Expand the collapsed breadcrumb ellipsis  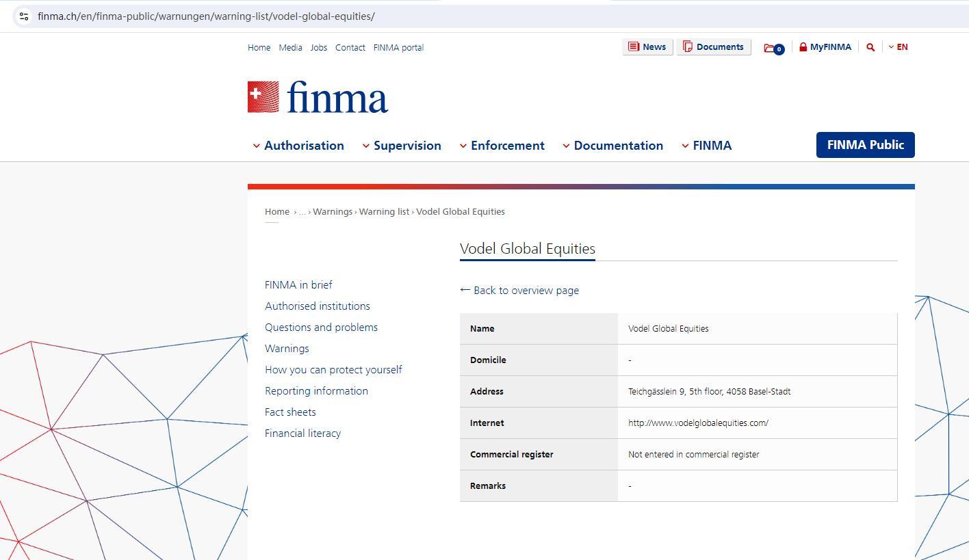click(x=302, y=212)
